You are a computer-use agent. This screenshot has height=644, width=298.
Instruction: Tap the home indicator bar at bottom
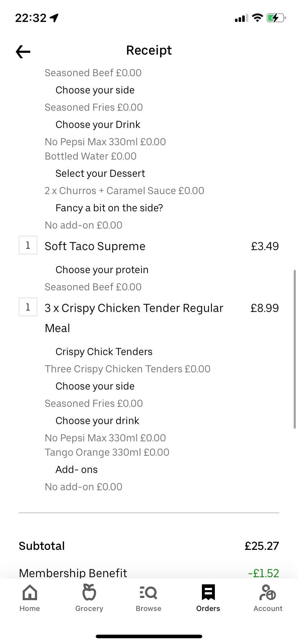[149, 636]
